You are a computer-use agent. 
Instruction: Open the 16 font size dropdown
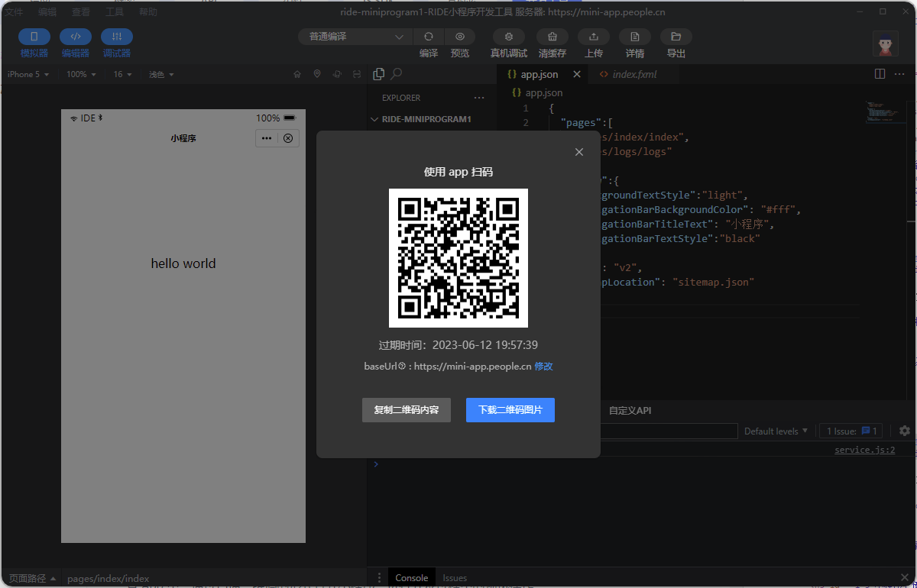(123, 75)
